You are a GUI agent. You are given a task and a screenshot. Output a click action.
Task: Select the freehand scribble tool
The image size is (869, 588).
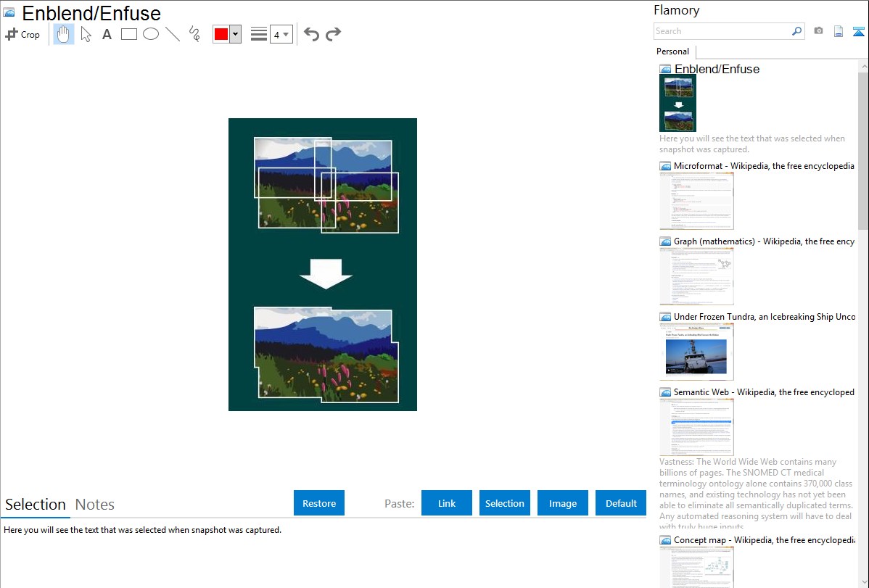[194, 34]
